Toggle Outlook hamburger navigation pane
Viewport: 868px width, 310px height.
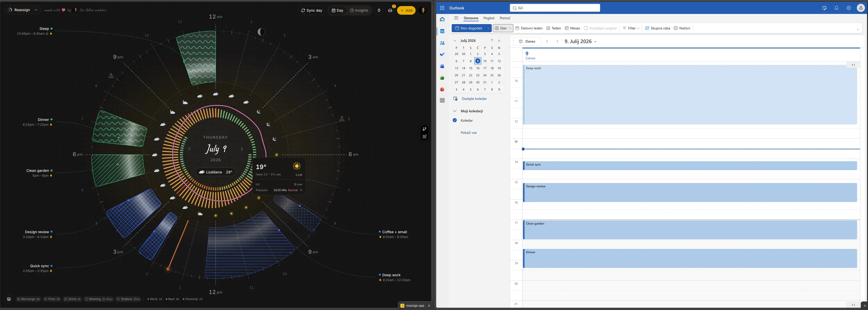(456, 18)
